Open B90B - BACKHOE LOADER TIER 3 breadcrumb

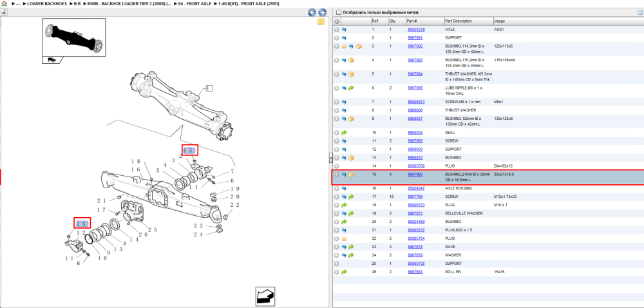(129, 3)
